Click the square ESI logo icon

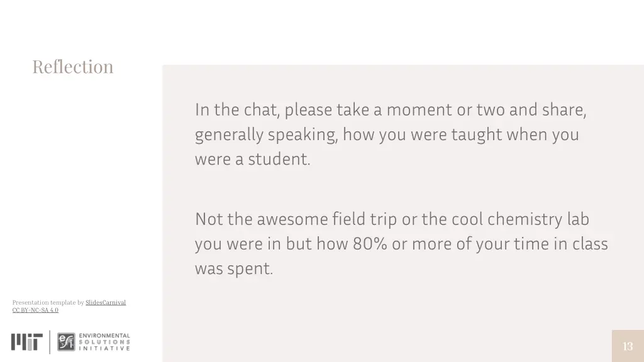pos(66,342)
